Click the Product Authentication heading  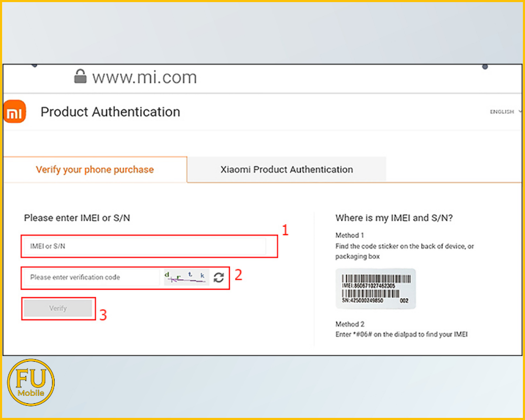pos(110,112)
